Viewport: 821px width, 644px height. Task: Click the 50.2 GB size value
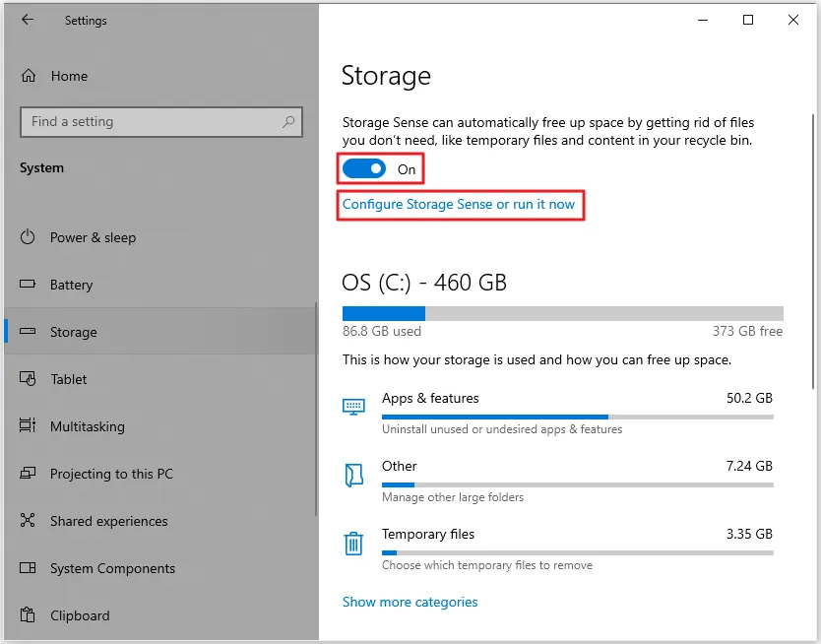pos(749,398)
